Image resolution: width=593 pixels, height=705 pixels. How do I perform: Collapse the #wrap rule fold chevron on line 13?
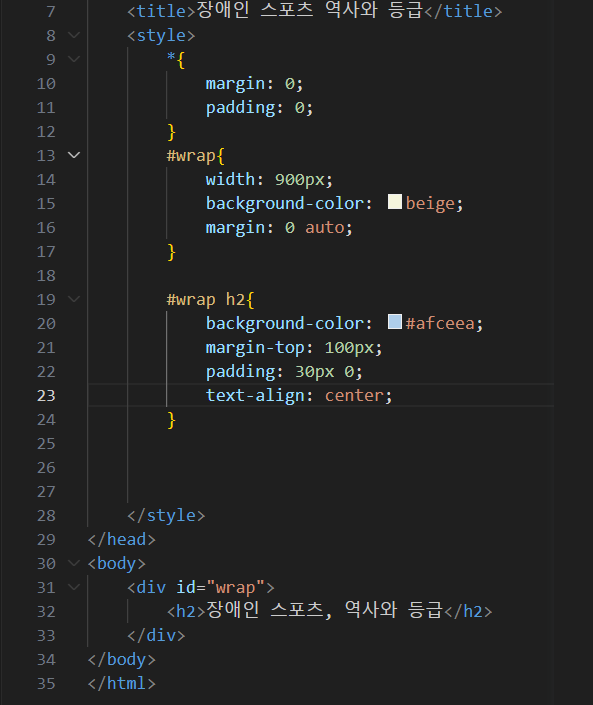point(74,155)
